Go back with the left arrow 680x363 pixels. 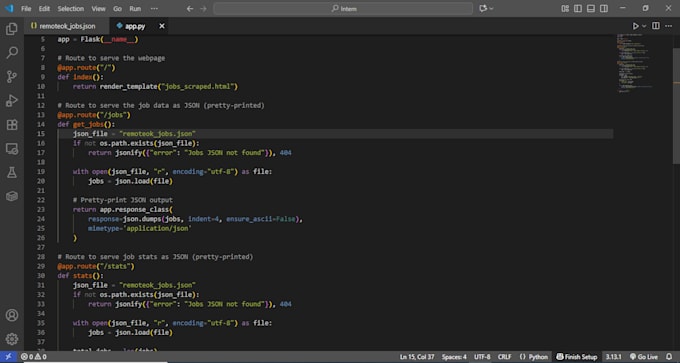click(x=190, y=9)
